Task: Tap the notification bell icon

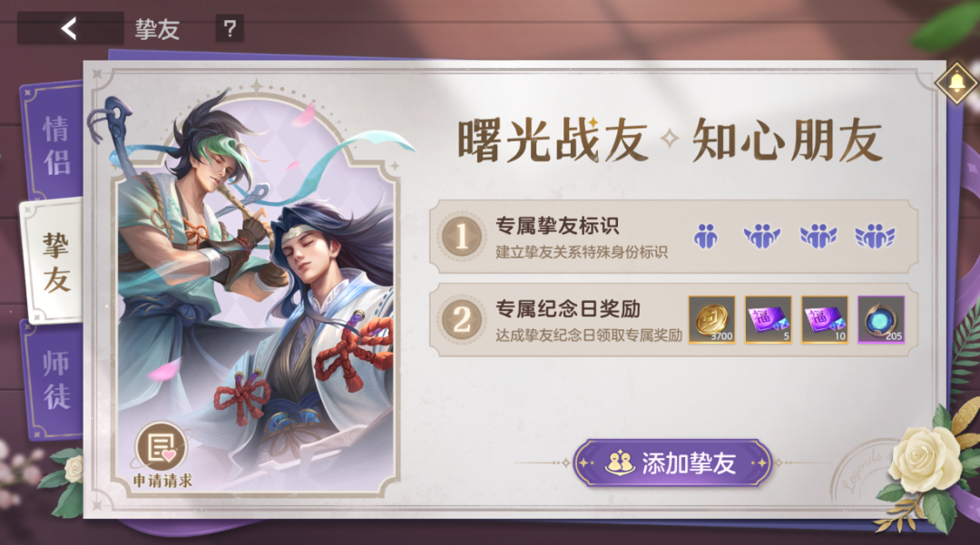Action: pos(956,82)
